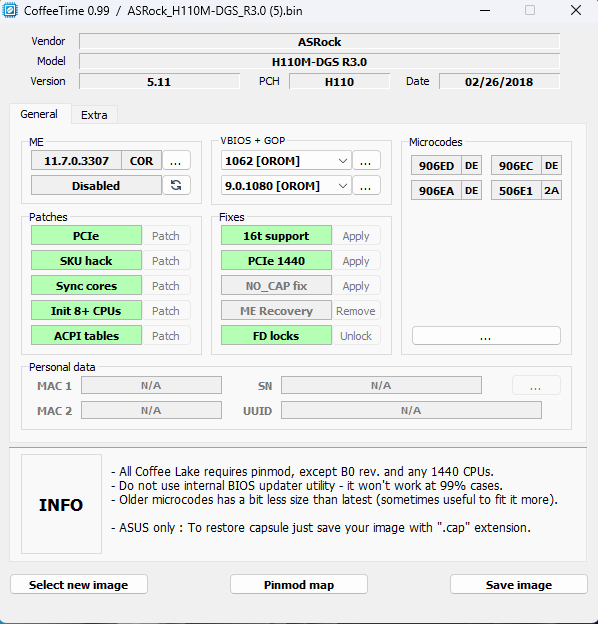Open the Microcodes ellipsis button

point(486,336)
